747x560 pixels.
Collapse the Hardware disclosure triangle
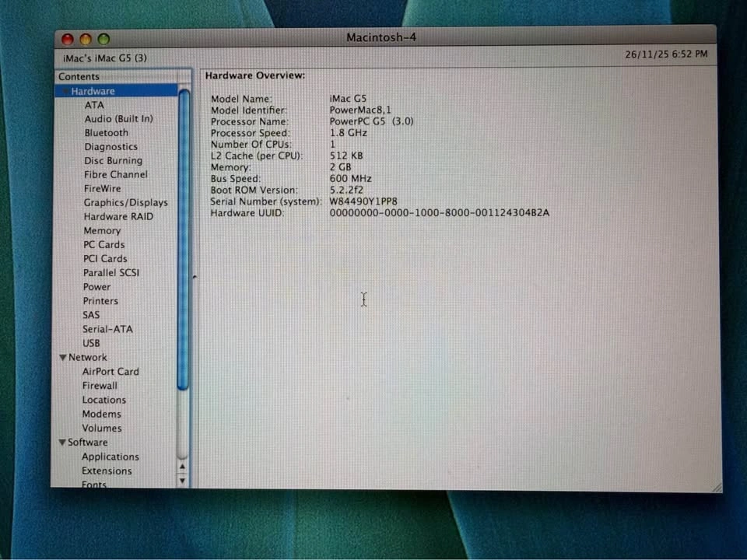65,91
